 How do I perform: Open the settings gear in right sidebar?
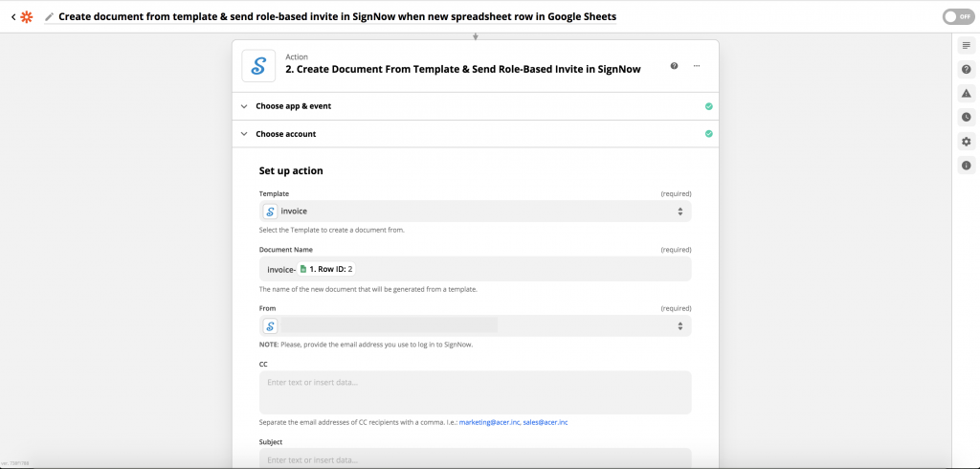[966, 142]
